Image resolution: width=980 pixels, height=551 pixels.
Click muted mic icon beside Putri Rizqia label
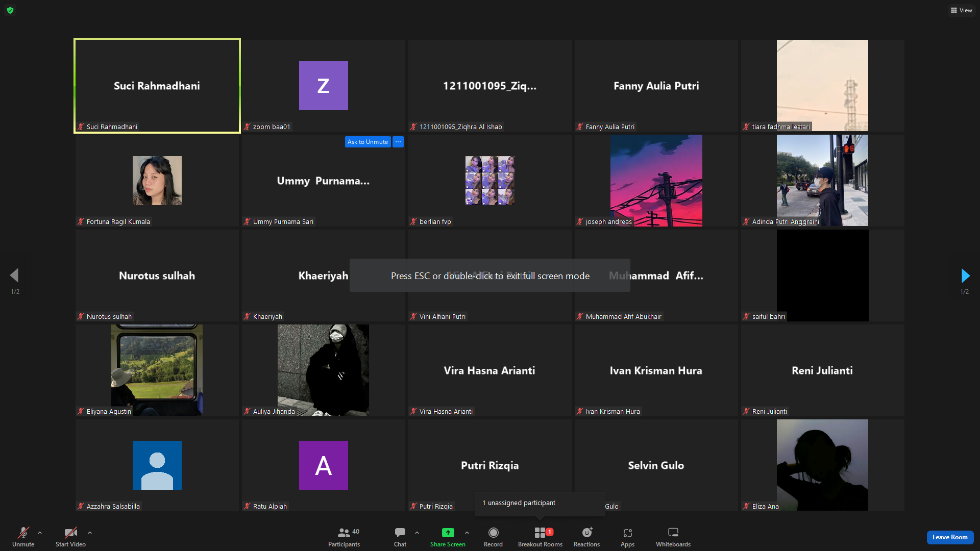[413, 506]
